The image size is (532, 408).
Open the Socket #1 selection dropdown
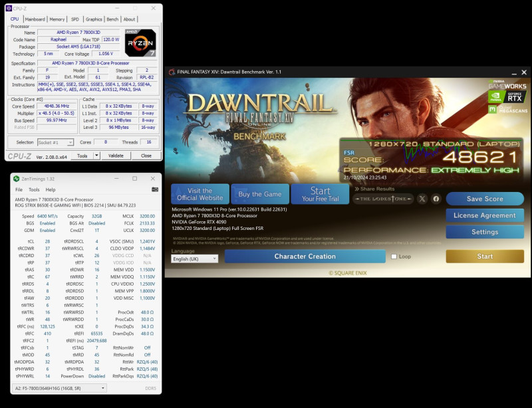click(x=55, y=142)
